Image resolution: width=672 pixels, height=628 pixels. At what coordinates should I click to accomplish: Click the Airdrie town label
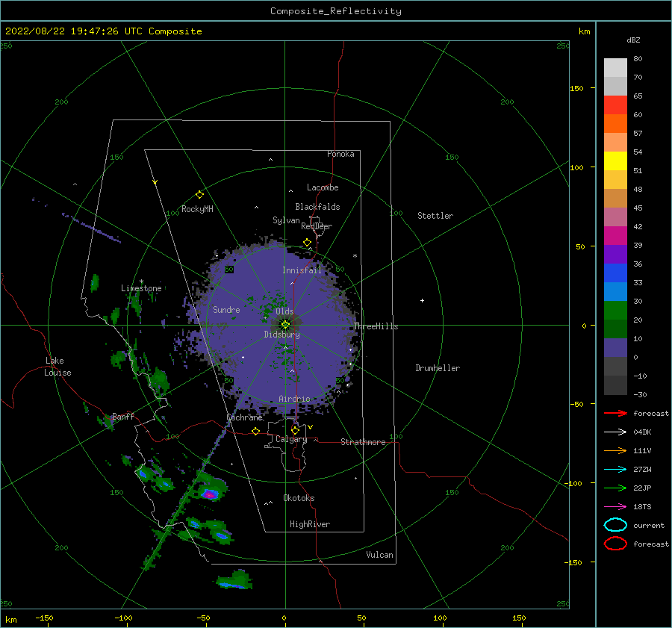[294, 399]
